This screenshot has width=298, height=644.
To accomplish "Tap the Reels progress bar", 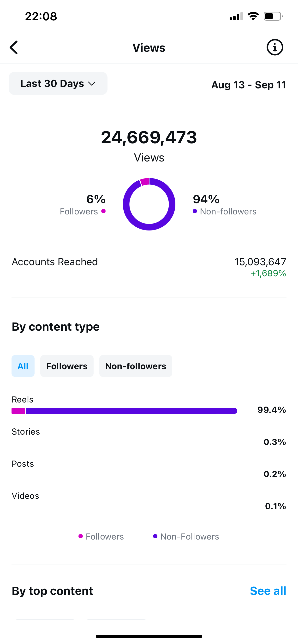I will click(x=124, y=411).
